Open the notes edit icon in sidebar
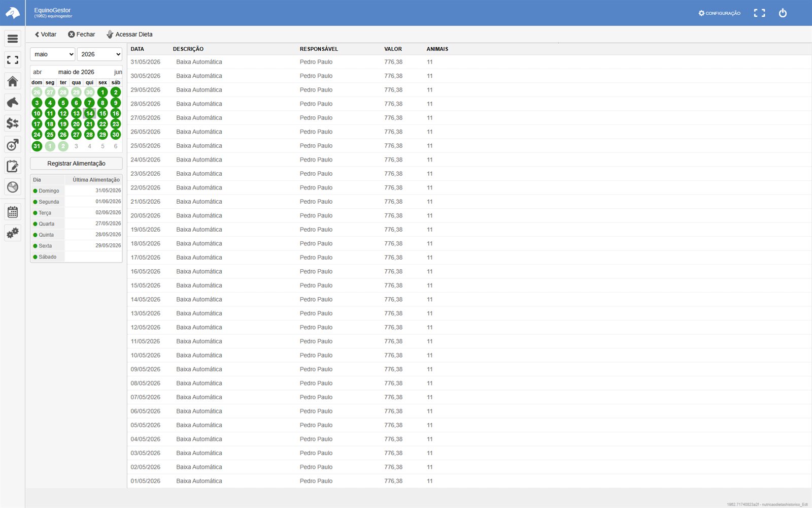The height and width of the screenshot is (508, 812). (13, 166)
